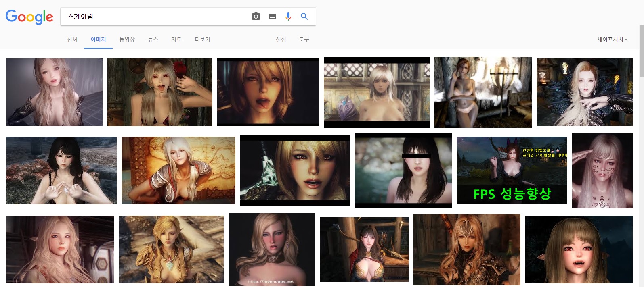Switch to the 전체 tab
This screenshot has height=287, width=644.
[72, 40]
